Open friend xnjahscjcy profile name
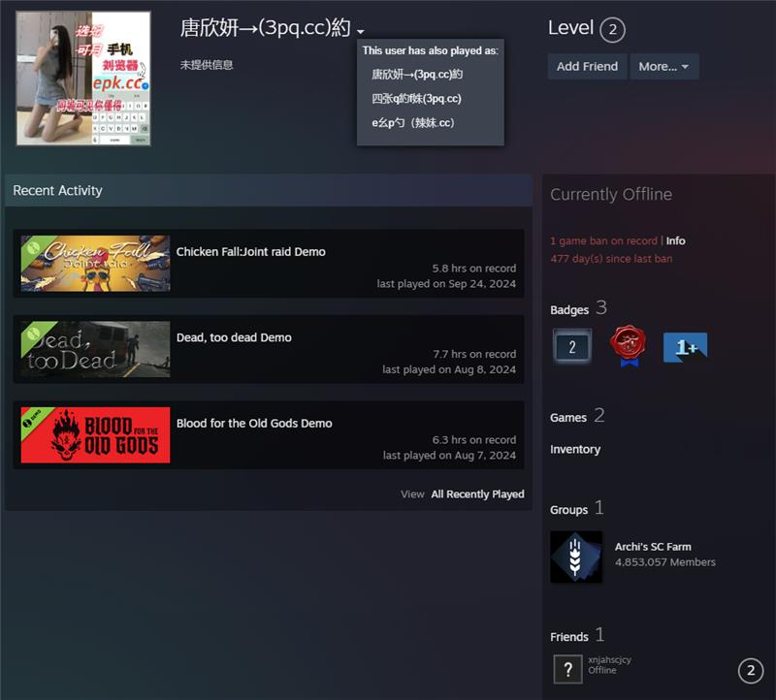Screen dimensions: 776x700 pos(610,660)
